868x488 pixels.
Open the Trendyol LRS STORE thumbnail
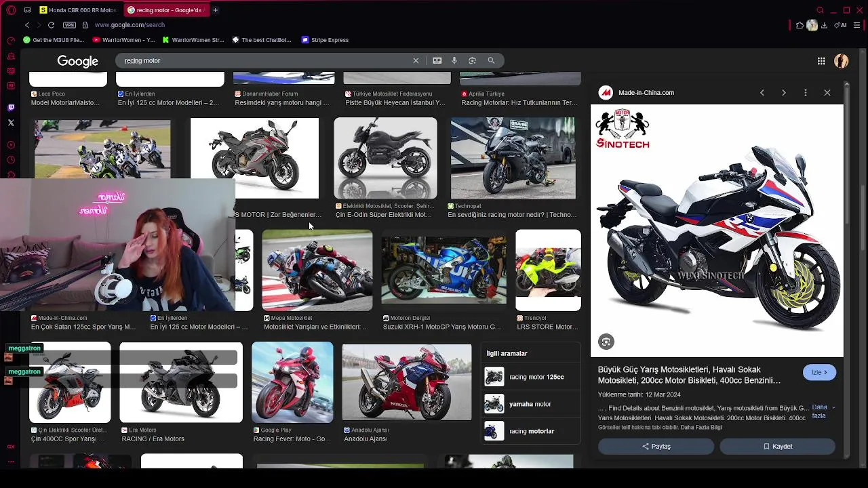pos(548,270)
